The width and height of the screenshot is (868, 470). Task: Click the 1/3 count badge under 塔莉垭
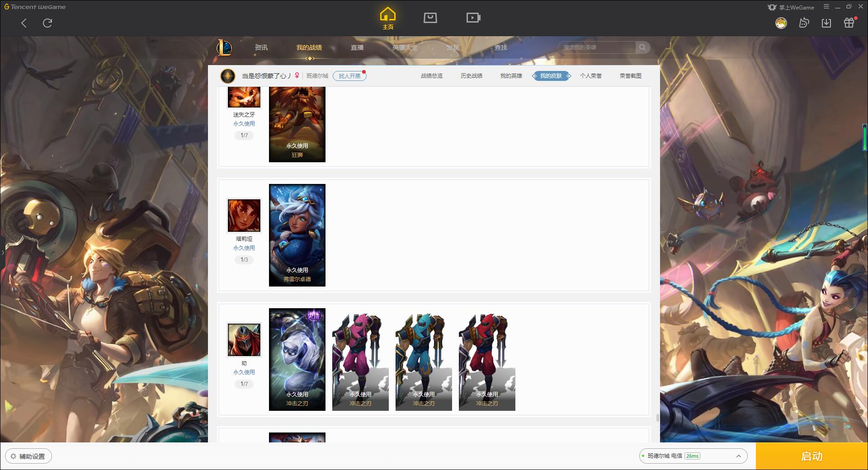pos(244,260)
